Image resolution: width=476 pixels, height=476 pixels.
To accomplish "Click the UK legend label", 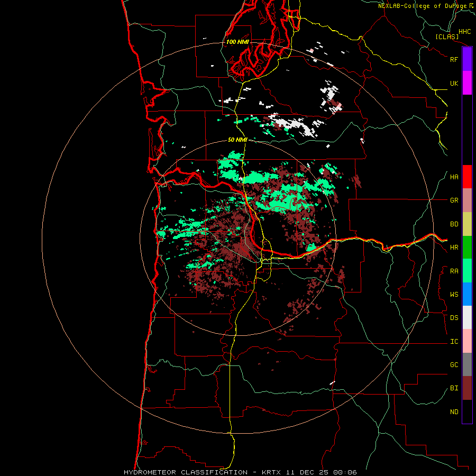I will coord(454,83).
